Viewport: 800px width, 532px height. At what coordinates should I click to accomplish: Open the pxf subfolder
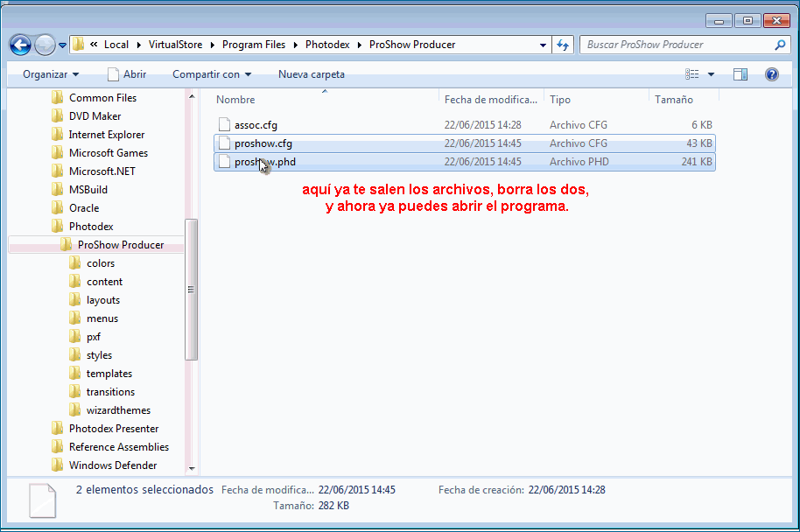(x=94, y=336)
